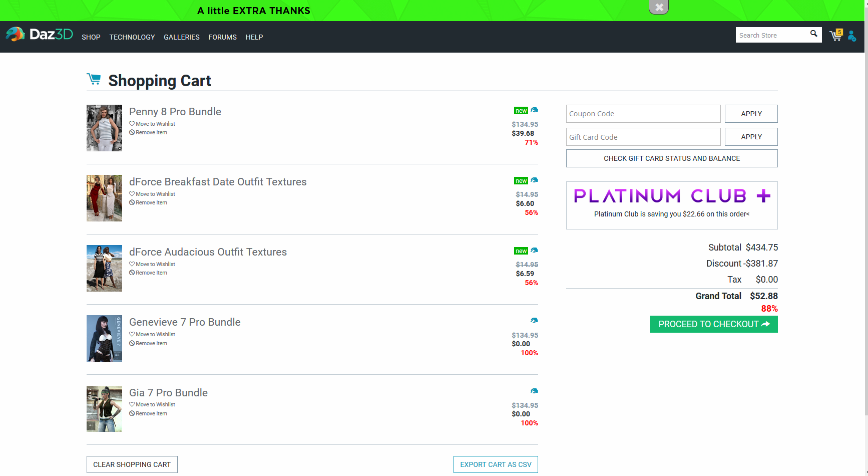Remove Genevieve 7 Pro Bundle from cart
The width and height of the screenshot is (868, 476).
tap(148, 343)
